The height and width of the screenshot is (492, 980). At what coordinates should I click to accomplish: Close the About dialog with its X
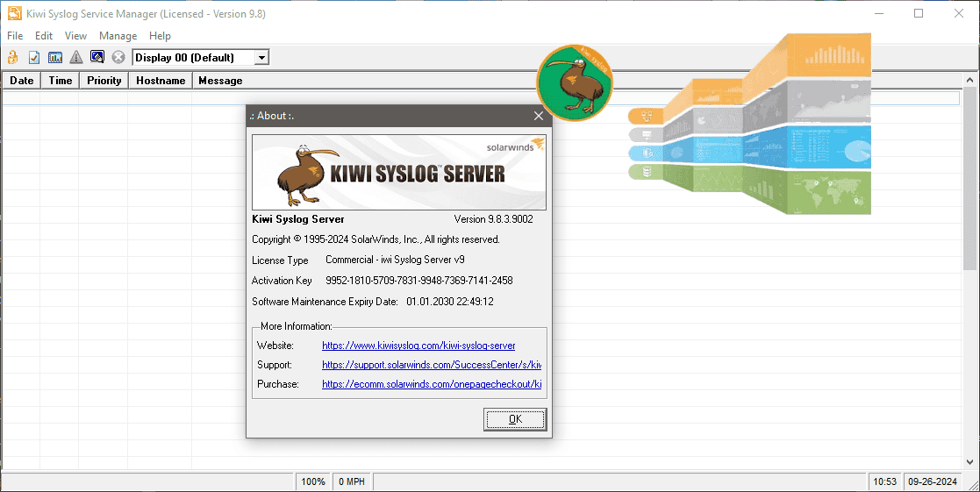click(x=539, y=116)
